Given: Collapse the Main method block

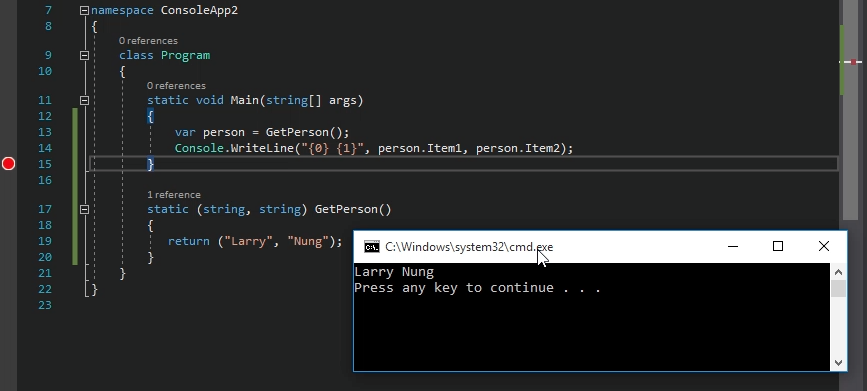Looking at the screenshot, I should [x=84, y=101].
